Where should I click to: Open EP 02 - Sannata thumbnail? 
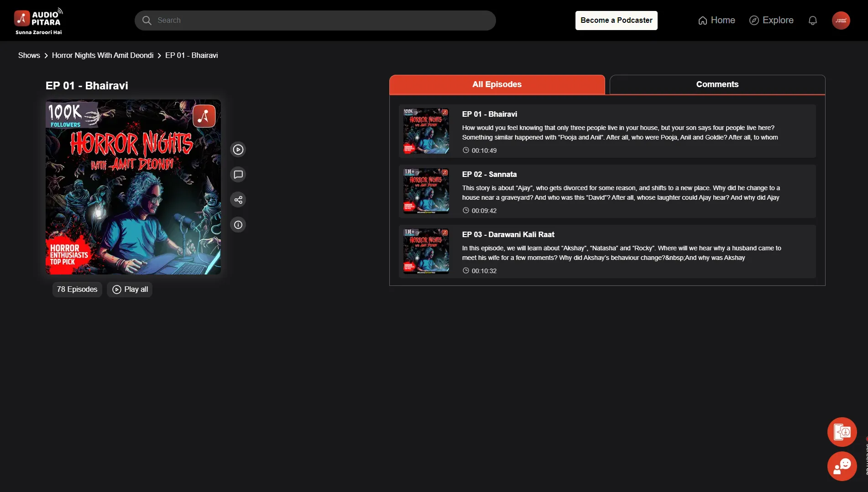click(x=426, y=191)
